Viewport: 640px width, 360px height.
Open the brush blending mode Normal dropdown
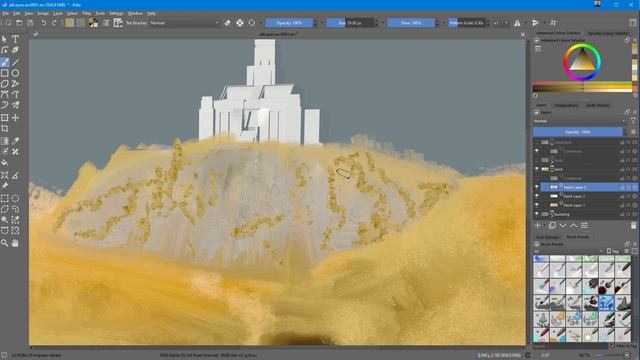pos(184,23)
